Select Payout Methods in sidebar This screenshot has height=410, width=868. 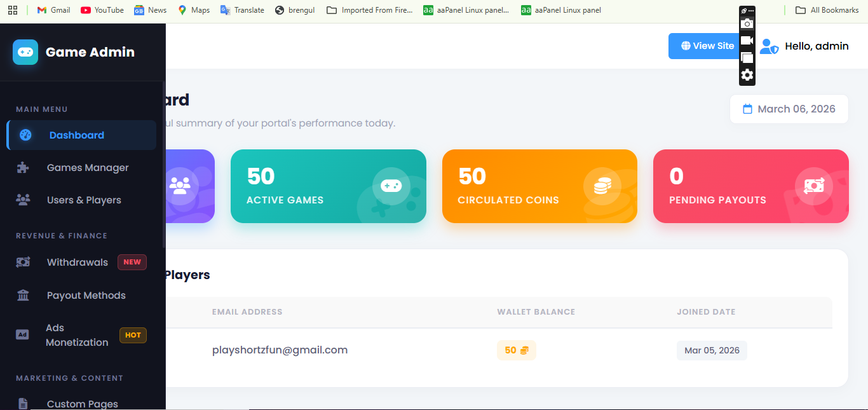click(86, 296)
